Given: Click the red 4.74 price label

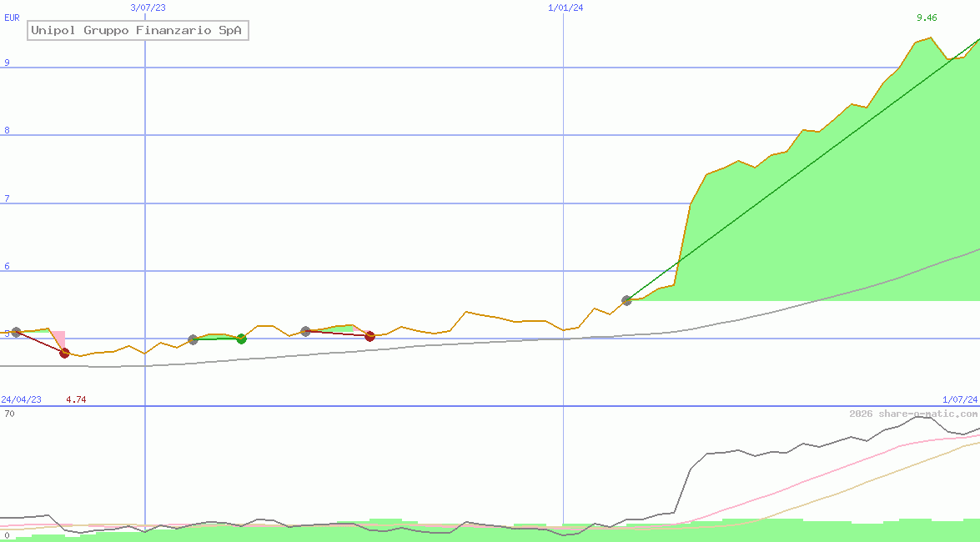Looking at the screenshot, I should click(x=76, y=399).
